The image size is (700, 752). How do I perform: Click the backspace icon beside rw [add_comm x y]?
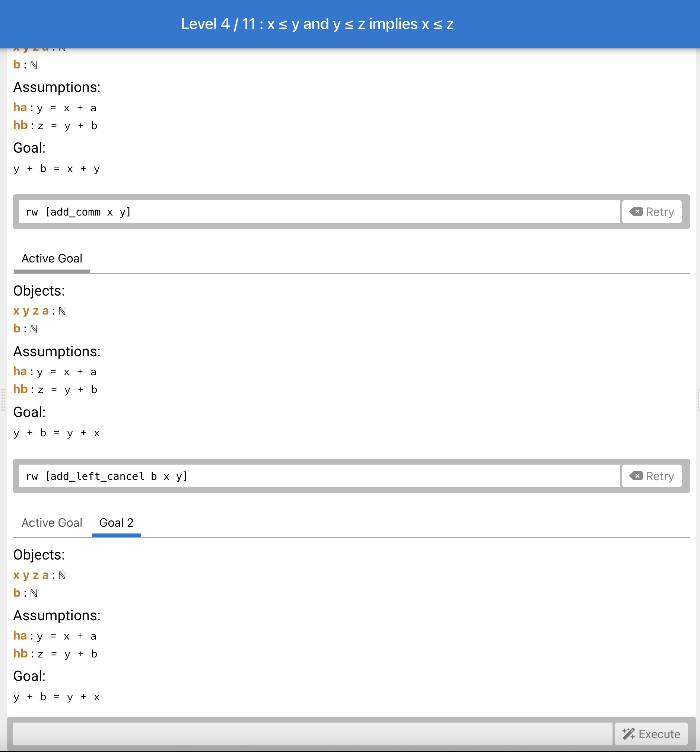(636, 212)
